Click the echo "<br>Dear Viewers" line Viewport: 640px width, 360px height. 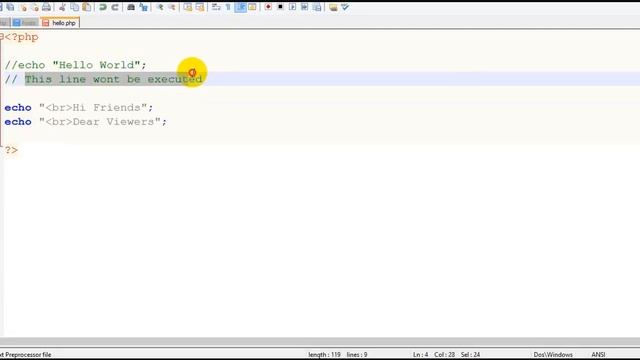(x=86, y=122)
